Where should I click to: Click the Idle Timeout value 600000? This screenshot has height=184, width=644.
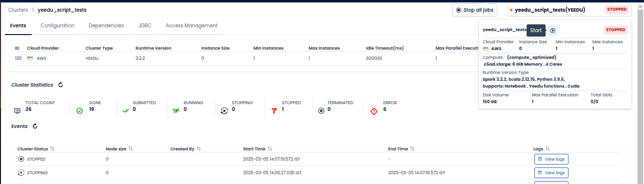click(374, 58)
